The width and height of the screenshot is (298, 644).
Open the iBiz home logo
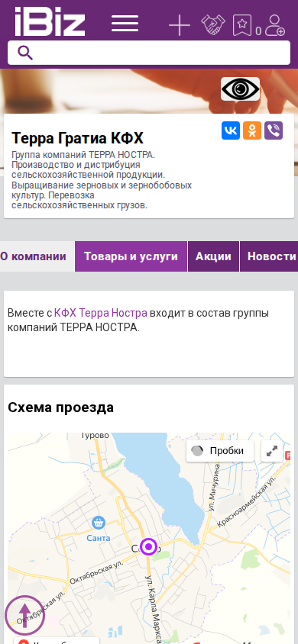tap(50, 21)
